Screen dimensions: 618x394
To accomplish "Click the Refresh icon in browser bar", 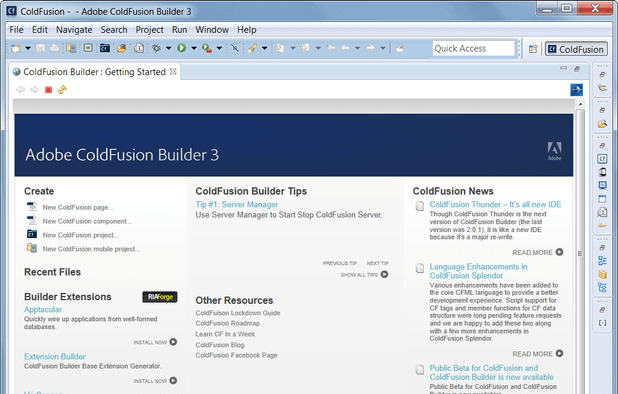I will pos(62,90).
